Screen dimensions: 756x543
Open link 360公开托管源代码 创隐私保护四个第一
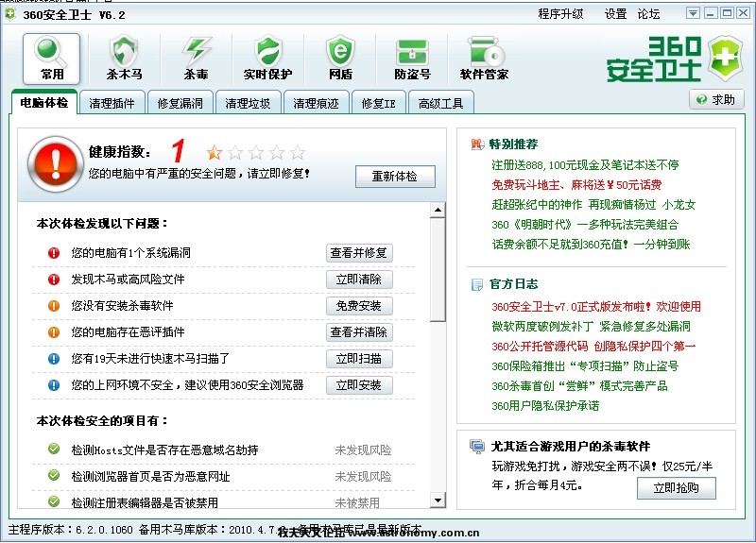coord(593,347)
